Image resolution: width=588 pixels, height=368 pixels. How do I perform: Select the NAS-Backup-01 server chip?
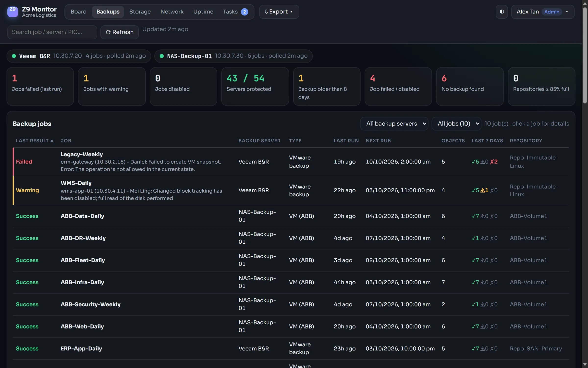tap(233, 56)
